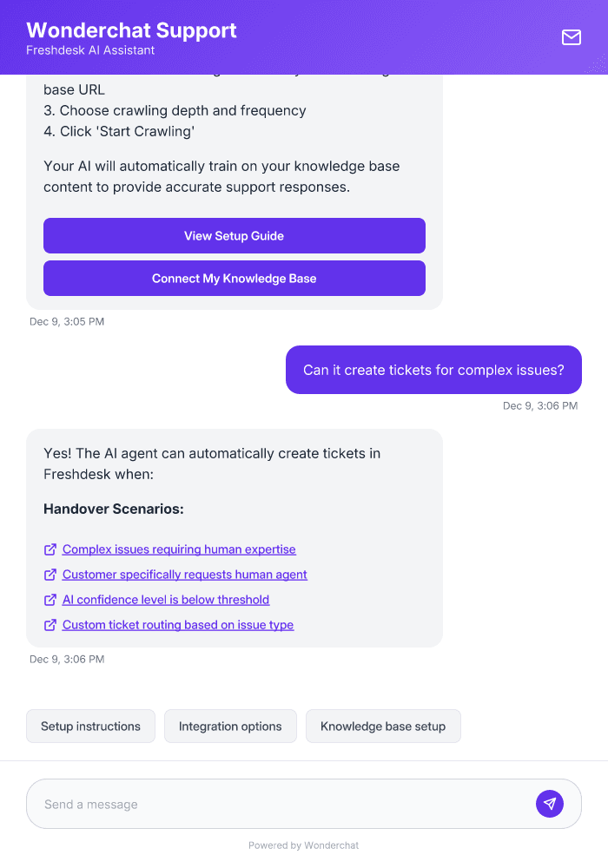
Task: Open the Powered by Wonderchat link
Action: coord(303,845)
